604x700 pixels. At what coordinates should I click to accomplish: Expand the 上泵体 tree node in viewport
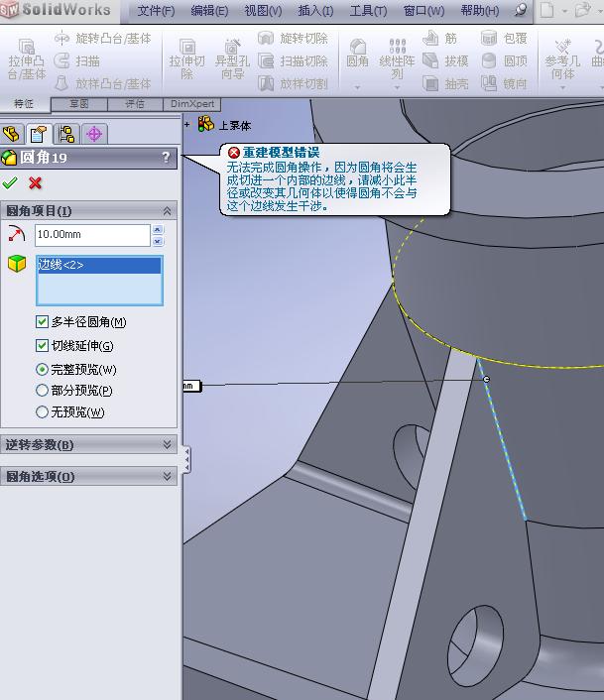[x=187, y=125]
